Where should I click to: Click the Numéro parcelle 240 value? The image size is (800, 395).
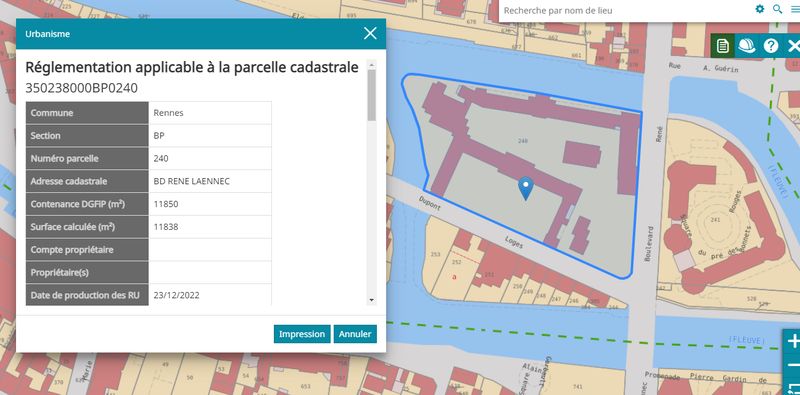pyautogui.click(x=210, y=158)
